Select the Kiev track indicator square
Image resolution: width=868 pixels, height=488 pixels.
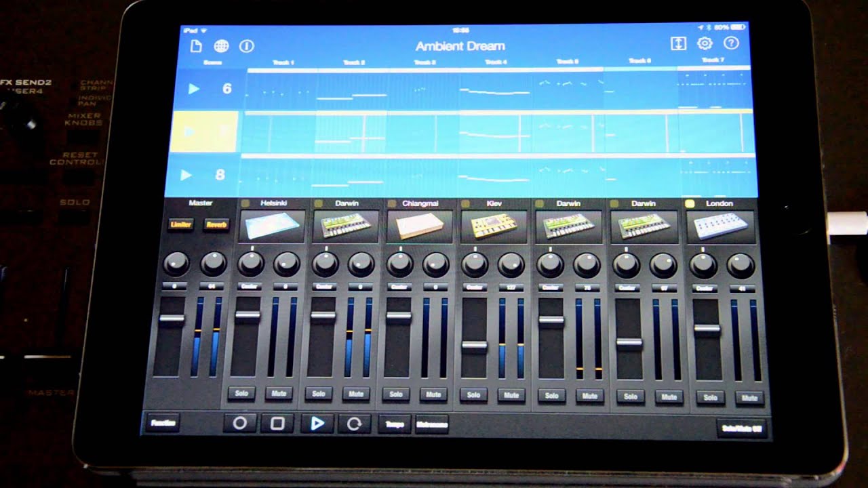pyautogui.click(x=465, y=203)
